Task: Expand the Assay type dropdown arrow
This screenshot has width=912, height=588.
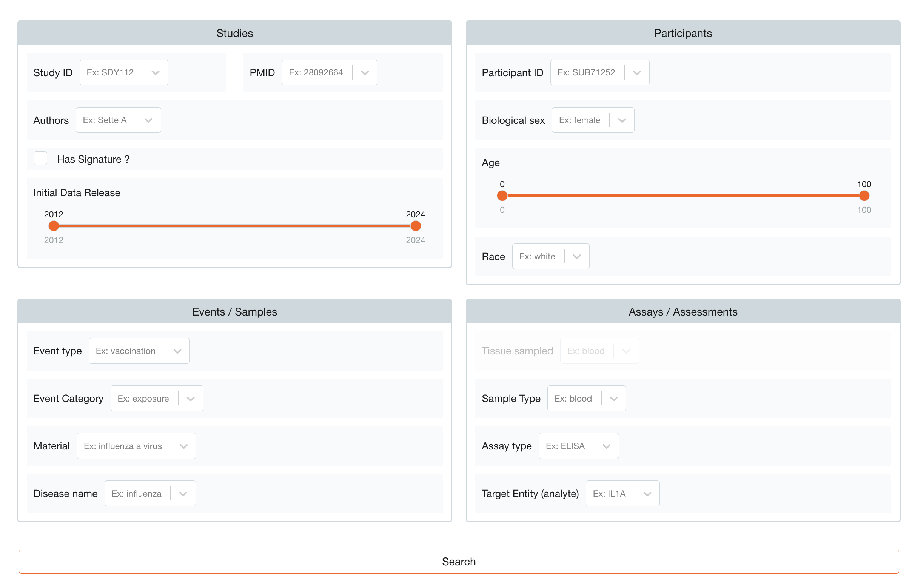Action: click(607, 446)
